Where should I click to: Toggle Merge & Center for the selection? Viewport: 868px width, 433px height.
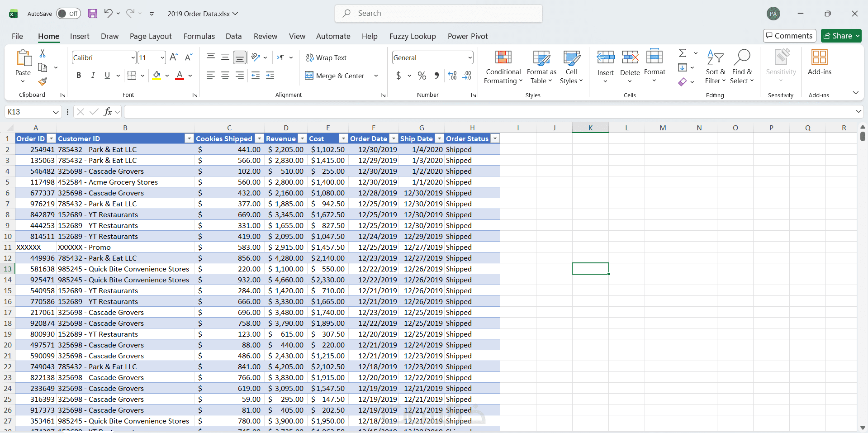(x=335, y=76)
